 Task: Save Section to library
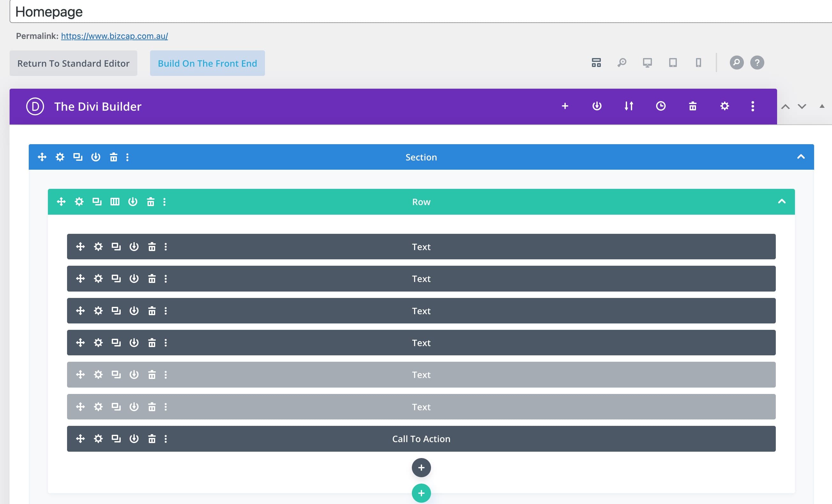(95, 157)
